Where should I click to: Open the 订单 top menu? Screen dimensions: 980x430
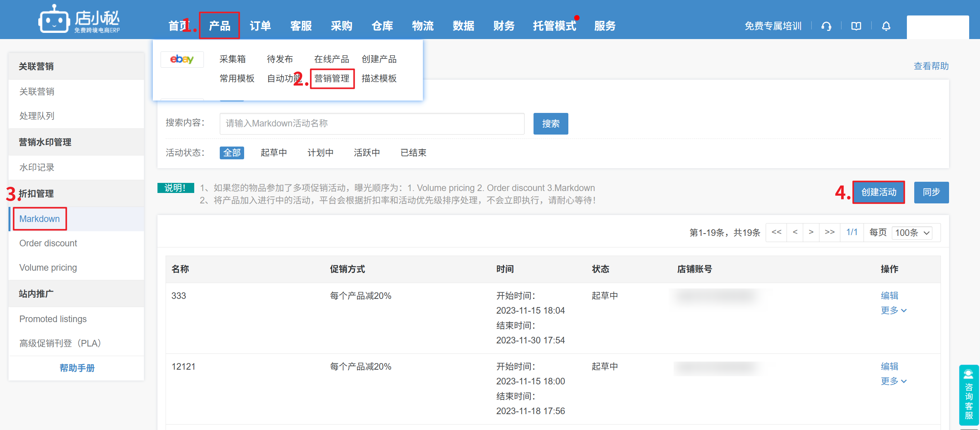coord(260,26)
